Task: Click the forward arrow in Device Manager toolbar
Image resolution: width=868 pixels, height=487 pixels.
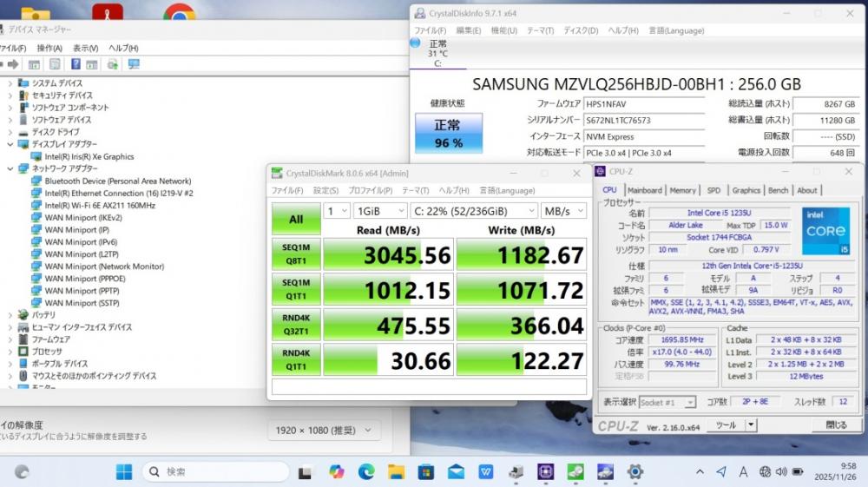Action: 13,65
